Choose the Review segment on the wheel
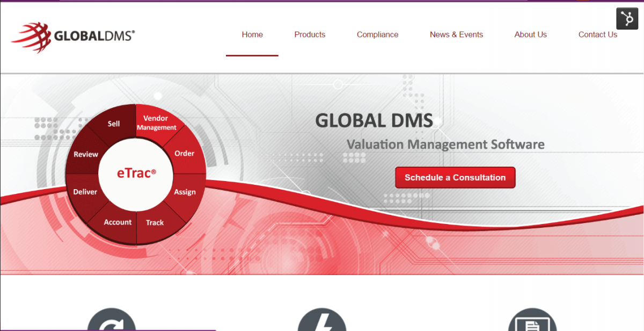The image size is (644, 331). pyautogui.click(x=86, y=154)
